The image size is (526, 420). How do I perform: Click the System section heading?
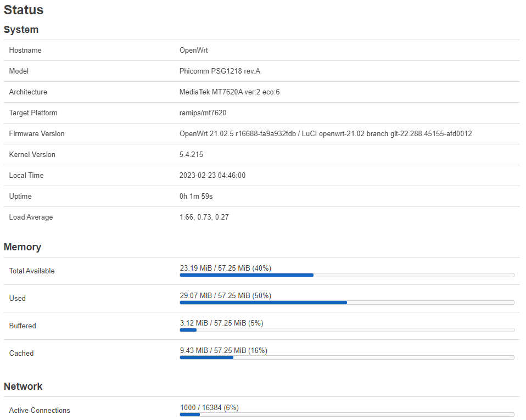(21, 30)
